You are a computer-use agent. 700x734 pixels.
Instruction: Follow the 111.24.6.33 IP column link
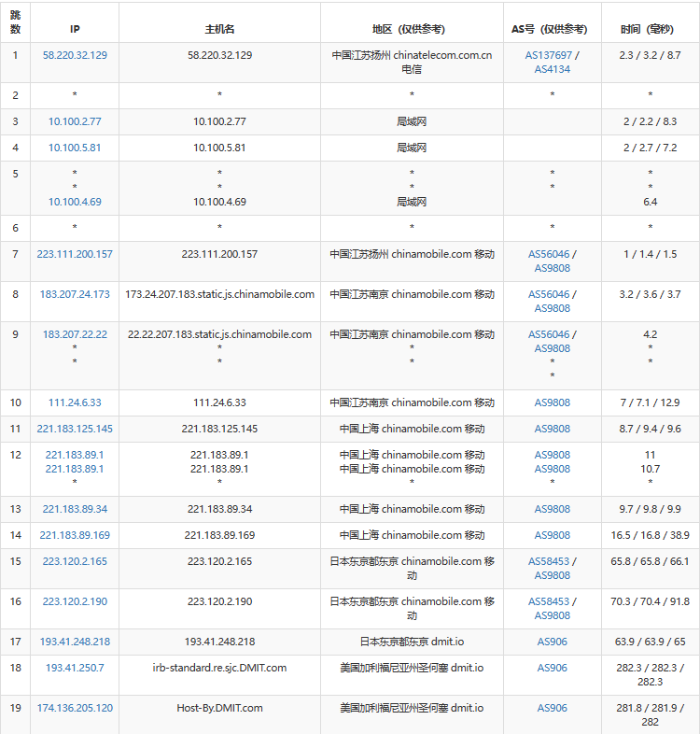[x=75, y=402]
